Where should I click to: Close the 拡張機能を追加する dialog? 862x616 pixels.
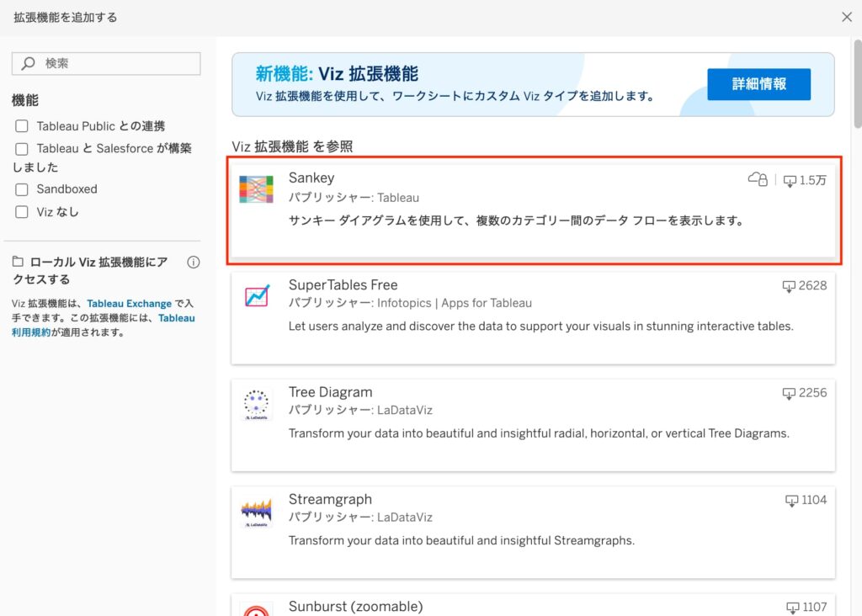[847, 17]
